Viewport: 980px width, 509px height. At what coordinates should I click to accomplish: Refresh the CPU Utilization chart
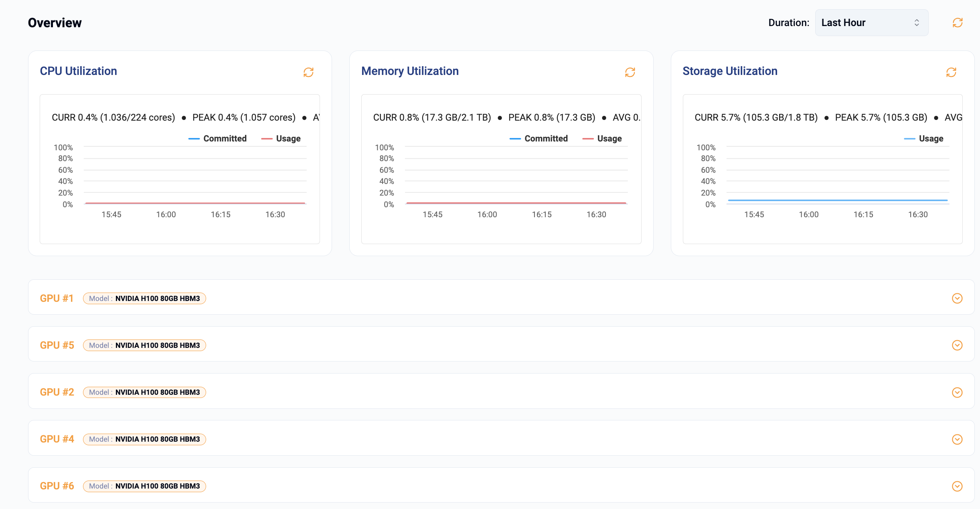pyautogui.click(x=309, y=72)
